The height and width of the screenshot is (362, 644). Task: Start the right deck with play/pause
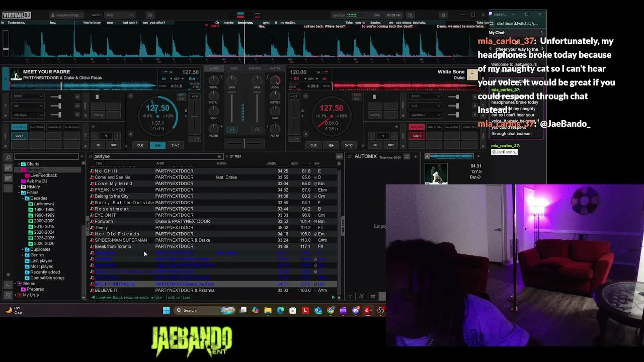click(x=331, y=145)
